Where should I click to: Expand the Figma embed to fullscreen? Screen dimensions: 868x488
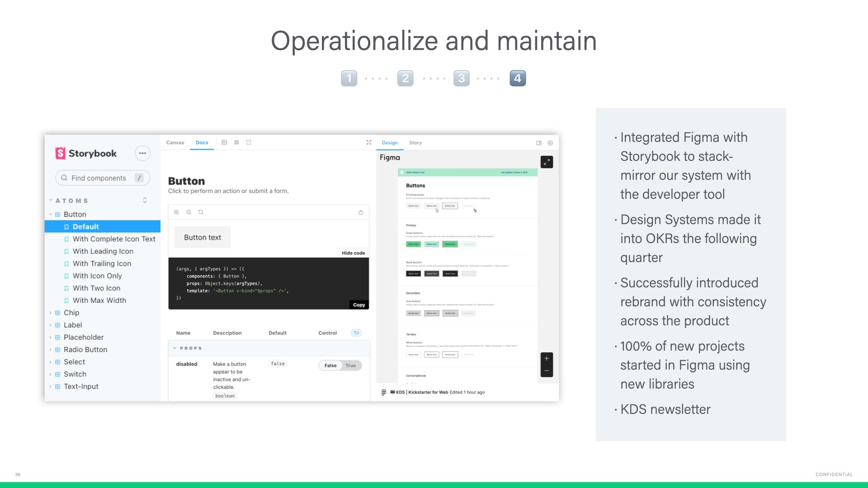point(547,162)
